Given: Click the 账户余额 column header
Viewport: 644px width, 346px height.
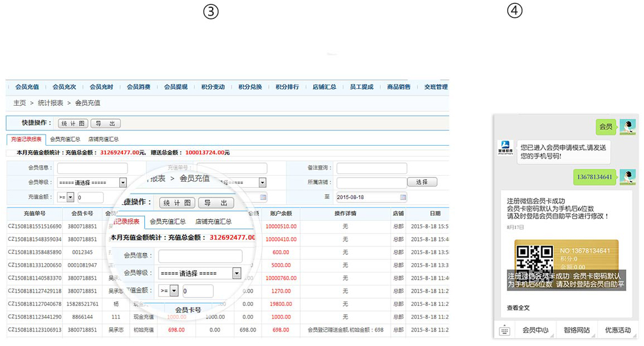Looking at the screenshot, I should (x=281, y=214).
